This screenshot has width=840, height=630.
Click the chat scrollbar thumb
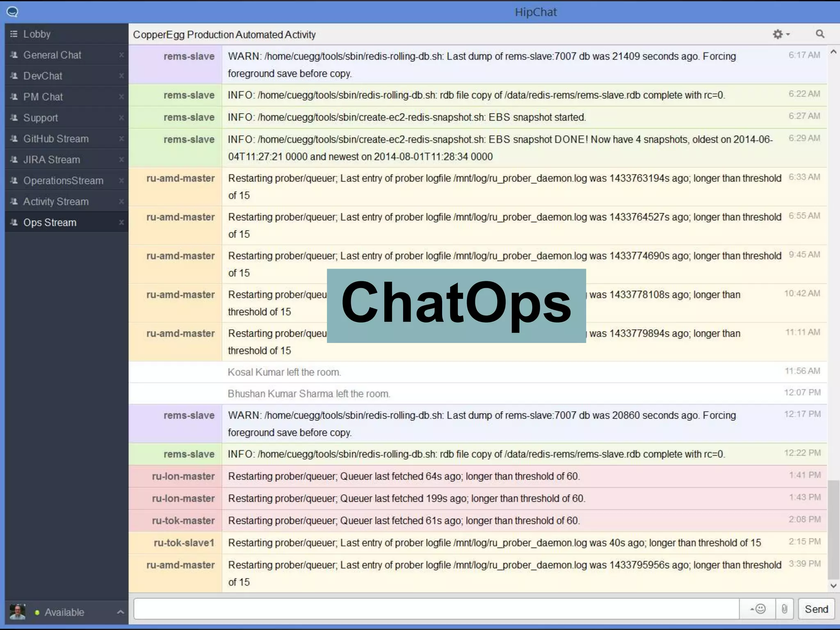click(x=833, y=530)
